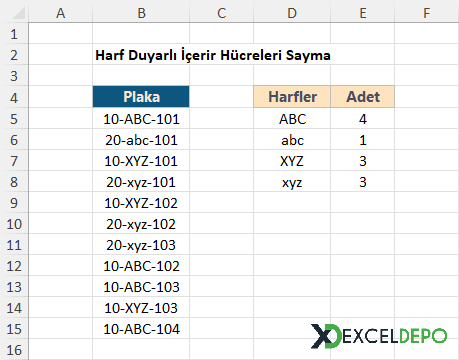The image size is (459, 360).
Task: Select row 1 header
Action: tap(14, 34)
